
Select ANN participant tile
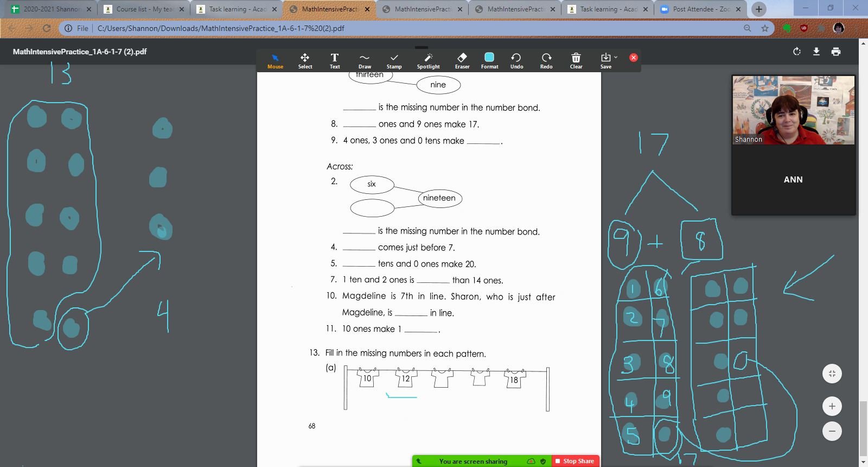pyautogui.click(x=793, y=180)
